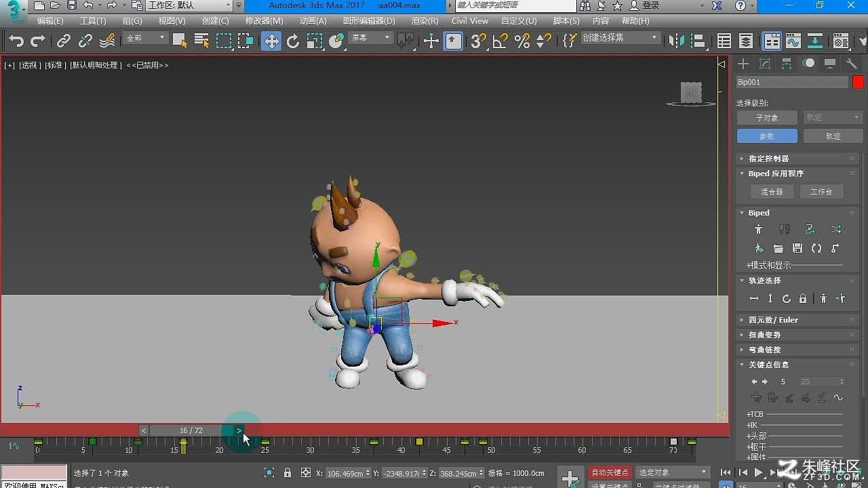Toggle Angle Snap
The width and height of the screenshot is (868, 488).
coord(500,41)
